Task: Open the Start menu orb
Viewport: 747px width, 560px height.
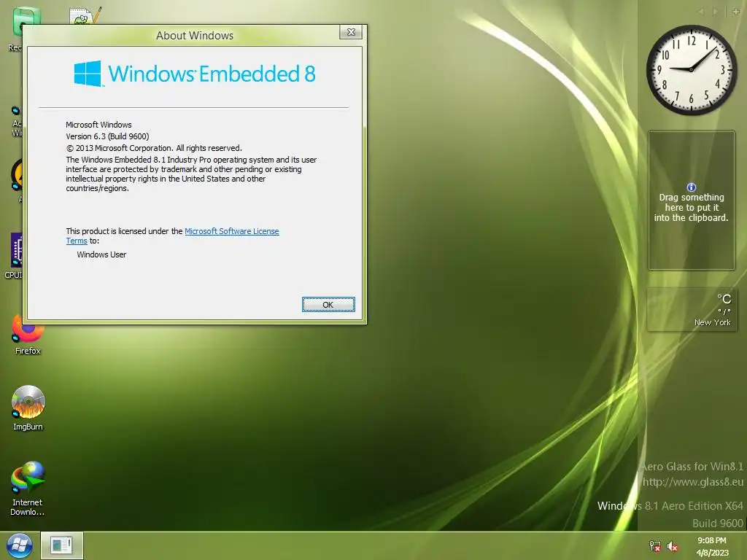Action: tap(20, 545)
